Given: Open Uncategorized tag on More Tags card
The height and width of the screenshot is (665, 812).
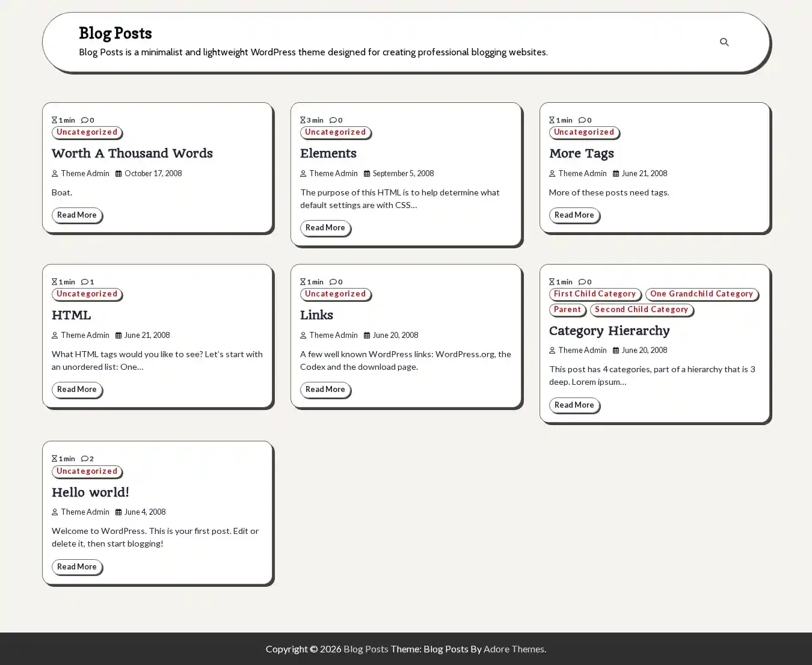Looking at the screenshot, I should [x=584, y=132].
